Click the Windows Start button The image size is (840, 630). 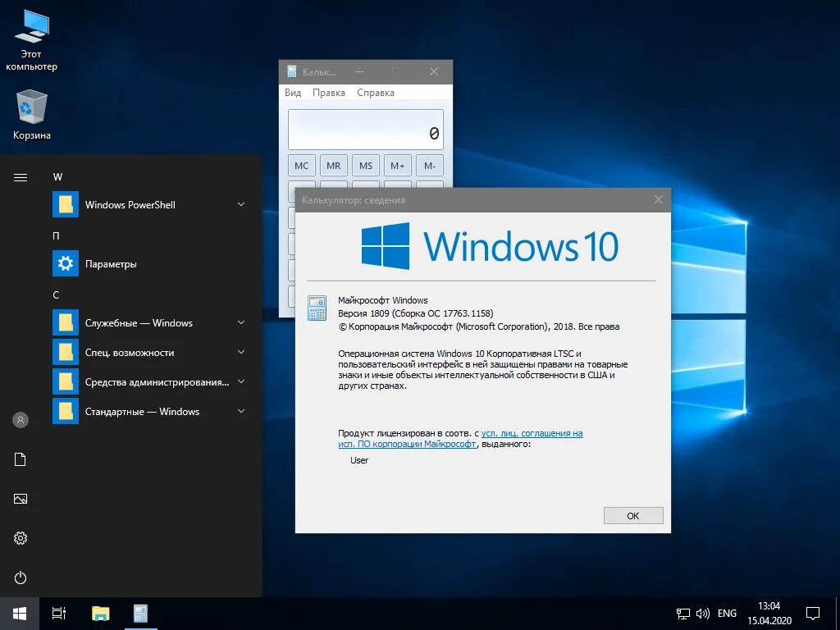pyautogui.click(x=20, y=614)
